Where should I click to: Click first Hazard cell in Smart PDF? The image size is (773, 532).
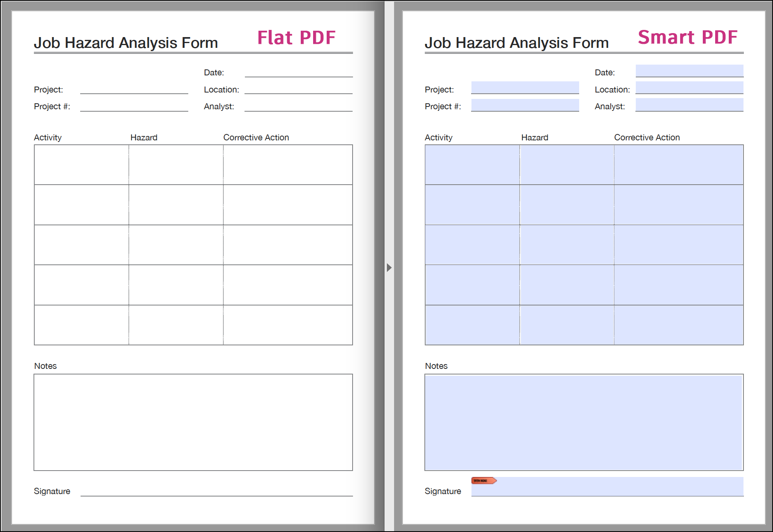click(x=567, y=165)
